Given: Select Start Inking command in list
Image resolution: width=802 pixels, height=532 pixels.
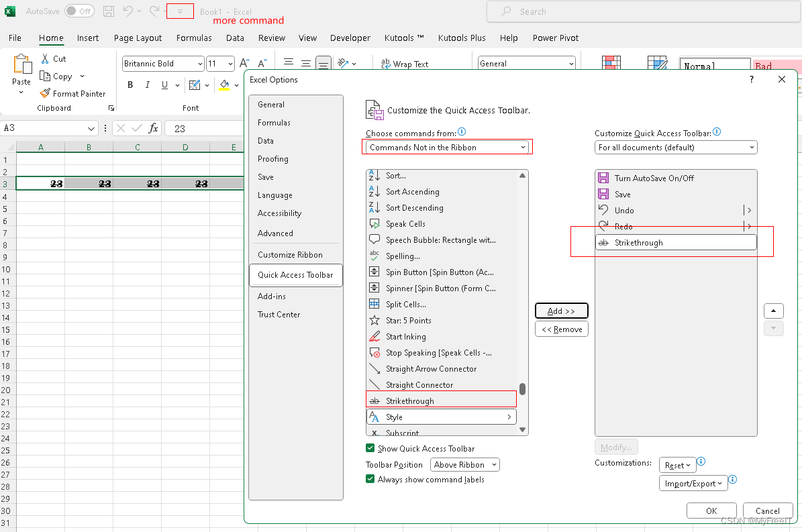Looking at the screenshot, I should [x=443, y=336].
